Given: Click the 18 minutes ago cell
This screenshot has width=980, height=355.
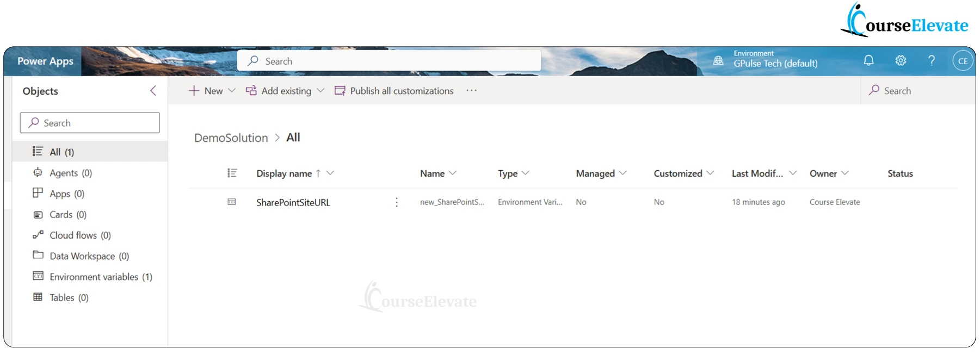Looking at the screenshot, I should [759, 202].
